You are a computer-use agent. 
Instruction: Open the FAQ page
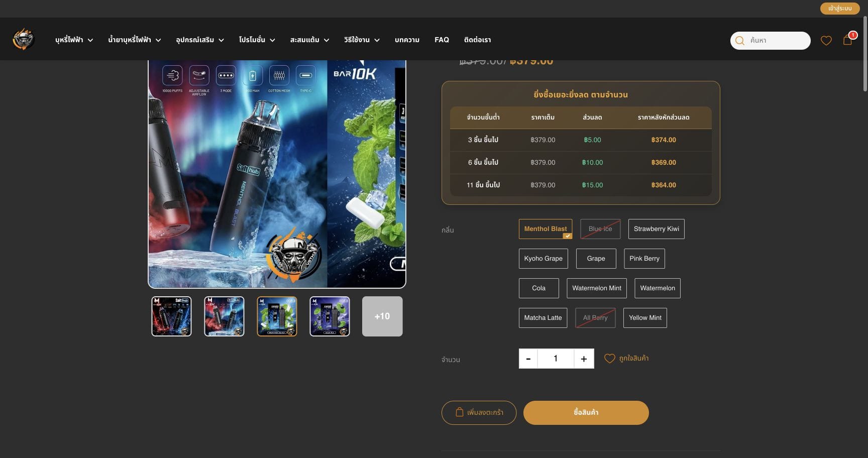[442, 40]
